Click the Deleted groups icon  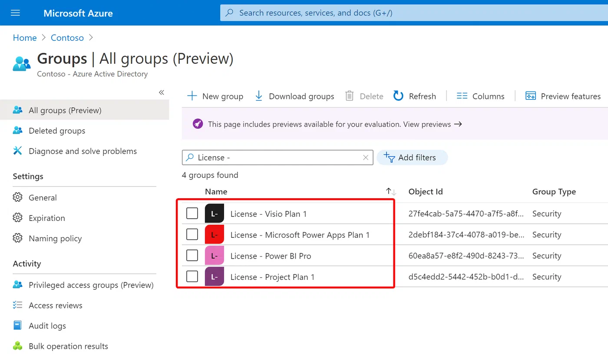[18, 131]
